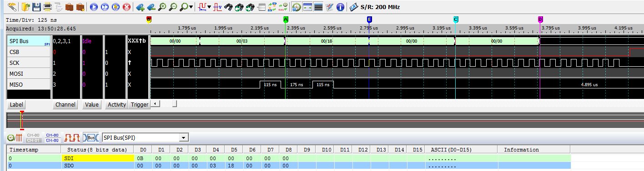Viewport: 644px width, 171px height.
Task: Click the Trigger column button
Action: coord(139,104)
